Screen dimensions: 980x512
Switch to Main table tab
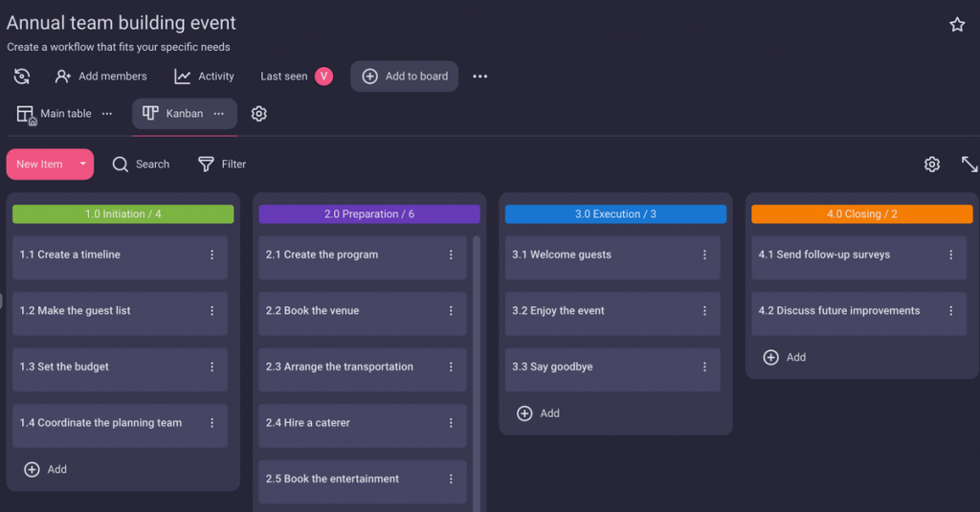pos(55,114)
